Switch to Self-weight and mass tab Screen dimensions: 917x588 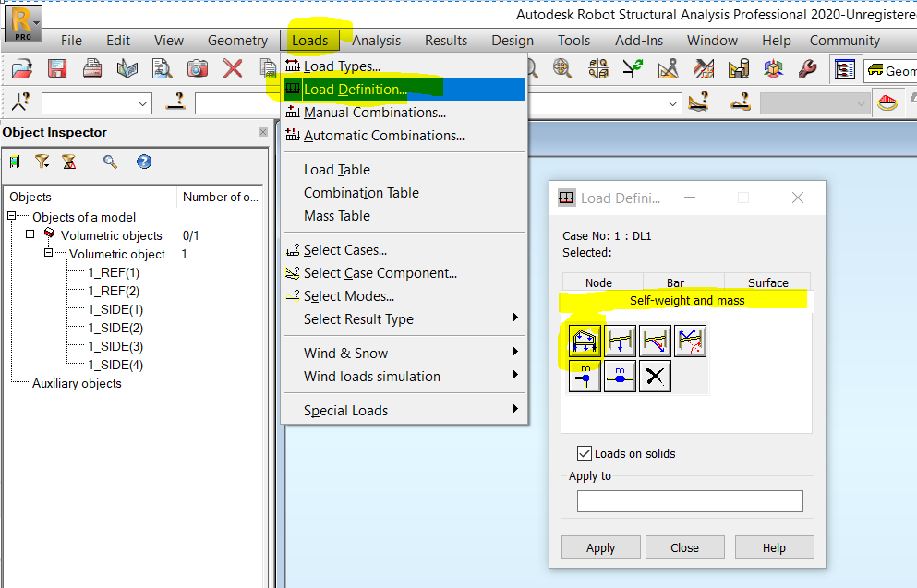pyautogui.click(x=686, y=300)
